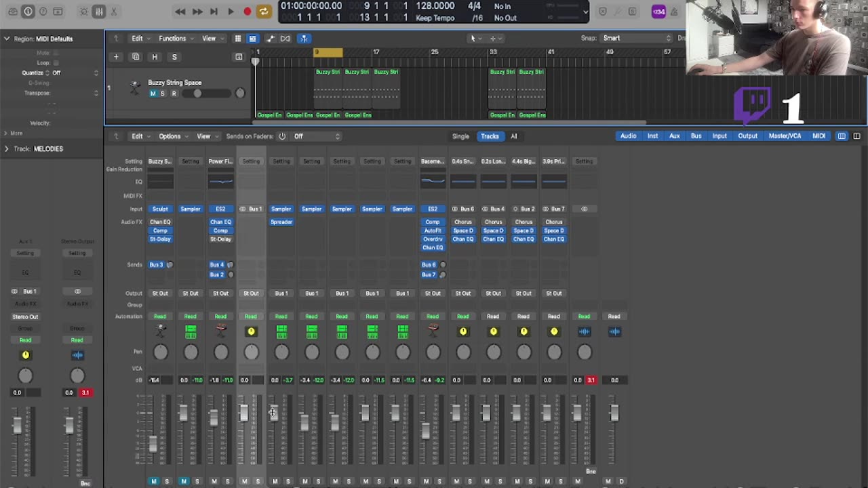Switch to grid view icon in tracks toolbar
The height and width of the screenshot is (488, 868).
[237, 39]
